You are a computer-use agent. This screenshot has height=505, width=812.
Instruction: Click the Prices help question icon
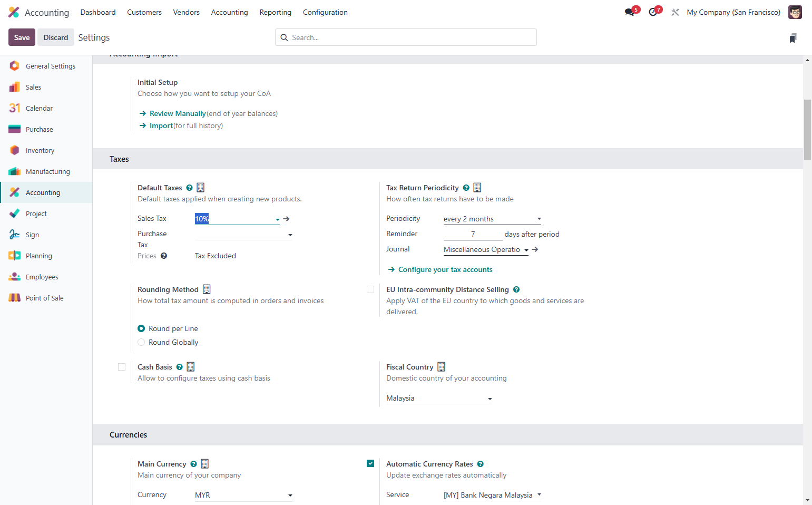coord(164,256)
